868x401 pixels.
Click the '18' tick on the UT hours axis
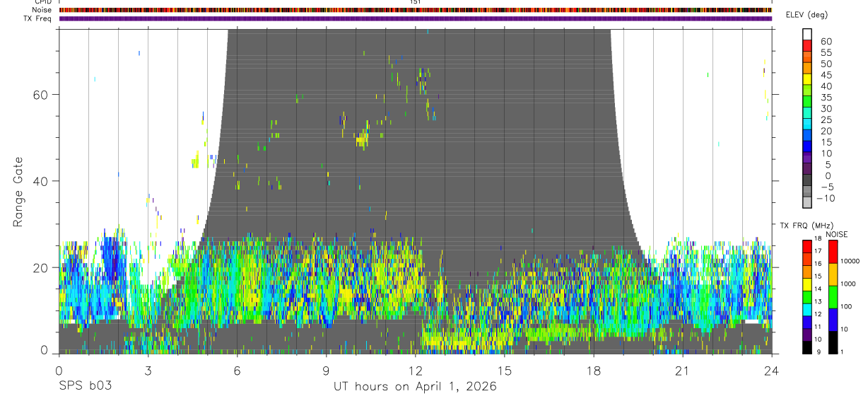593,371
